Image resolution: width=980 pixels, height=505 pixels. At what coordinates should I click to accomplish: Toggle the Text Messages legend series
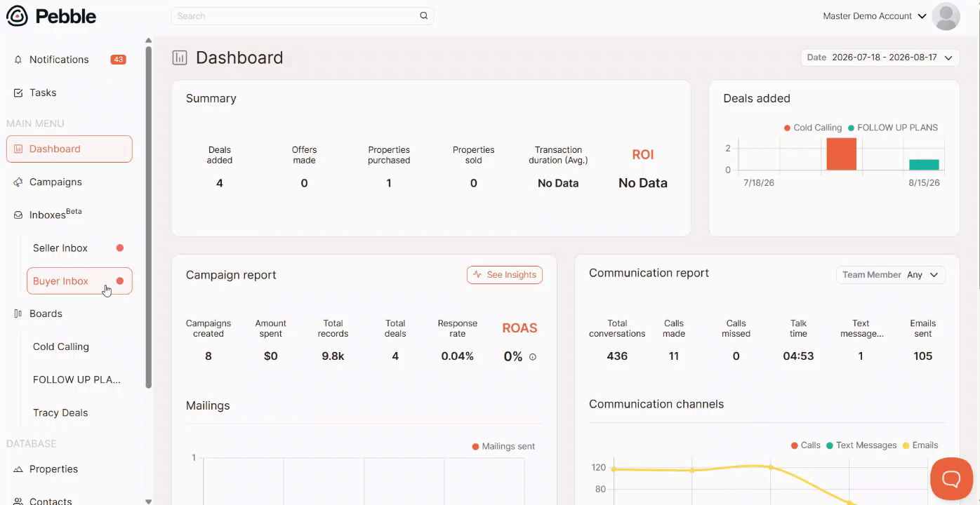pyautogui.click(x=861, y=445)
